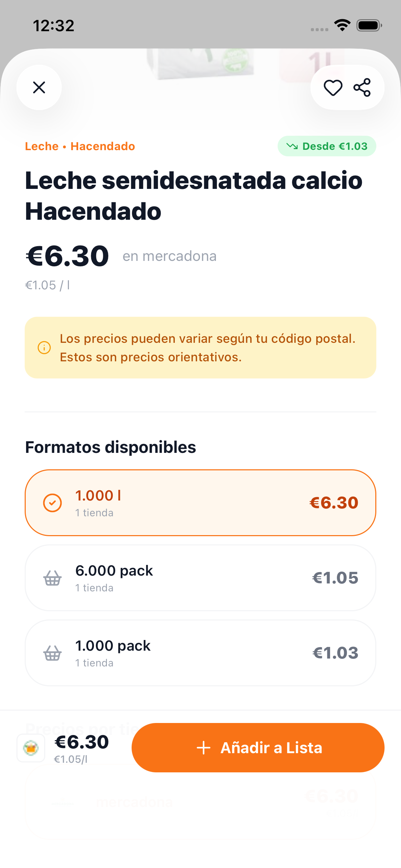The image size is (401, 868).
Task: Tap basket icon on 6.000 pack row
Action: click(x=52, y=578)
